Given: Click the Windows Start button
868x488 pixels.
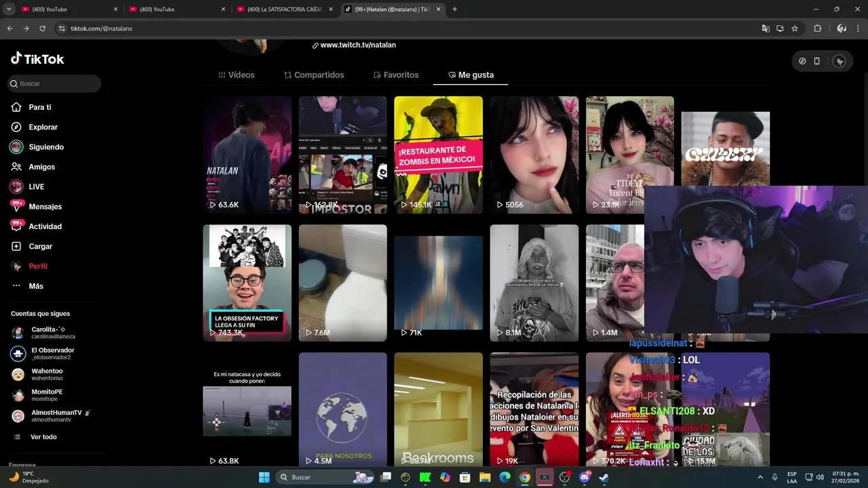Looking at the screenshot, I should click(x=264, y=477).
